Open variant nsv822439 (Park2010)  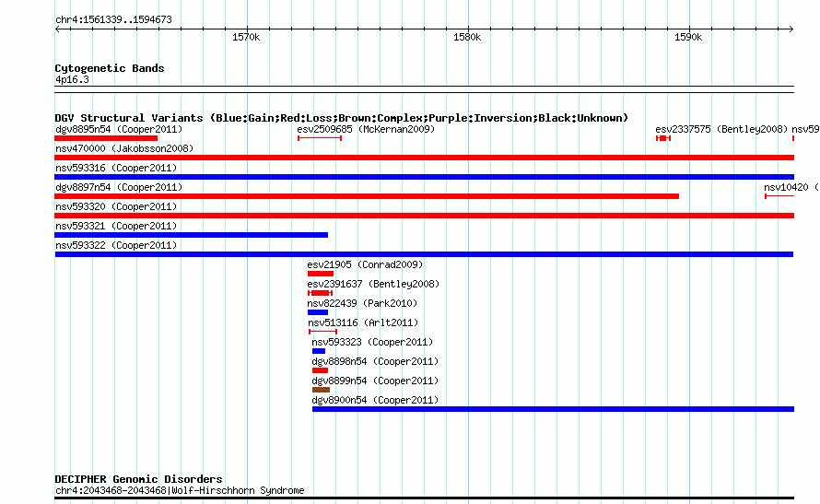pyautogui.click(x=362, y=303)
